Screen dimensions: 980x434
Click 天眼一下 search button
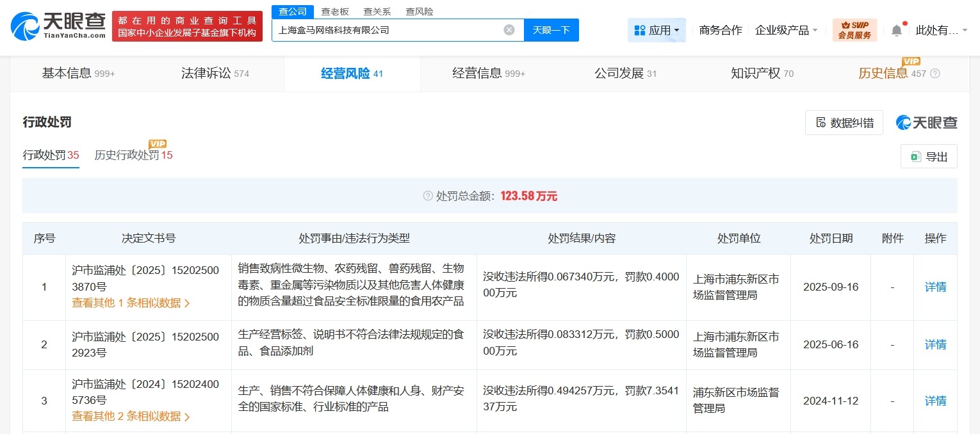click(552, 29)
